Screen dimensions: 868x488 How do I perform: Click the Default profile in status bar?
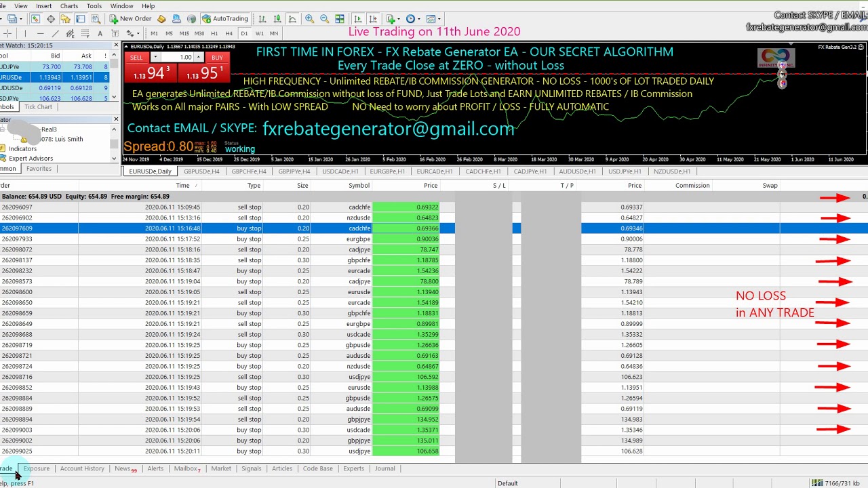(507, 483)
